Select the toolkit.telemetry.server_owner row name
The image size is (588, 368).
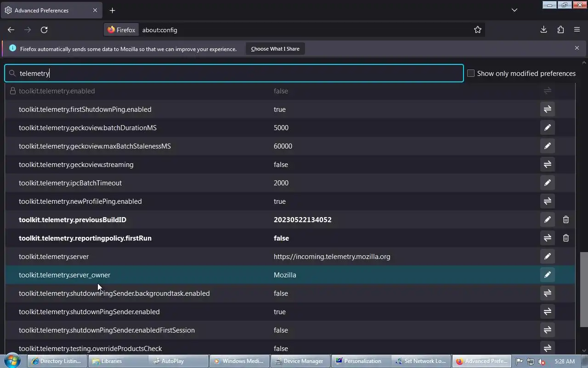(x=64, y=275)
